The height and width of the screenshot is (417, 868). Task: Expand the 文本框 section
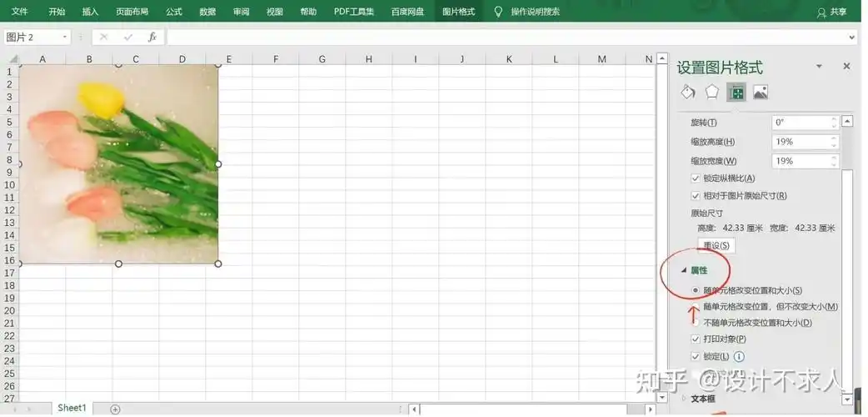[684, 399]
